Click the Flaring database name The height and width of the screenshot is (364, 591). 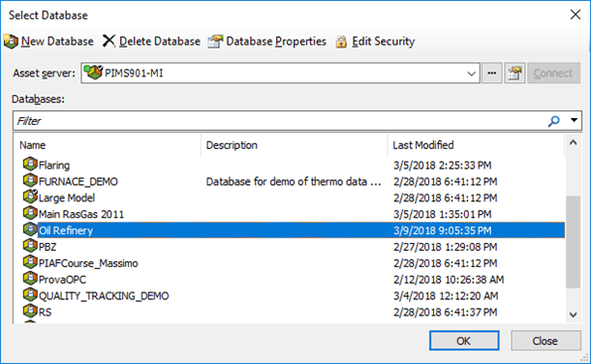[x=54, y=166]
